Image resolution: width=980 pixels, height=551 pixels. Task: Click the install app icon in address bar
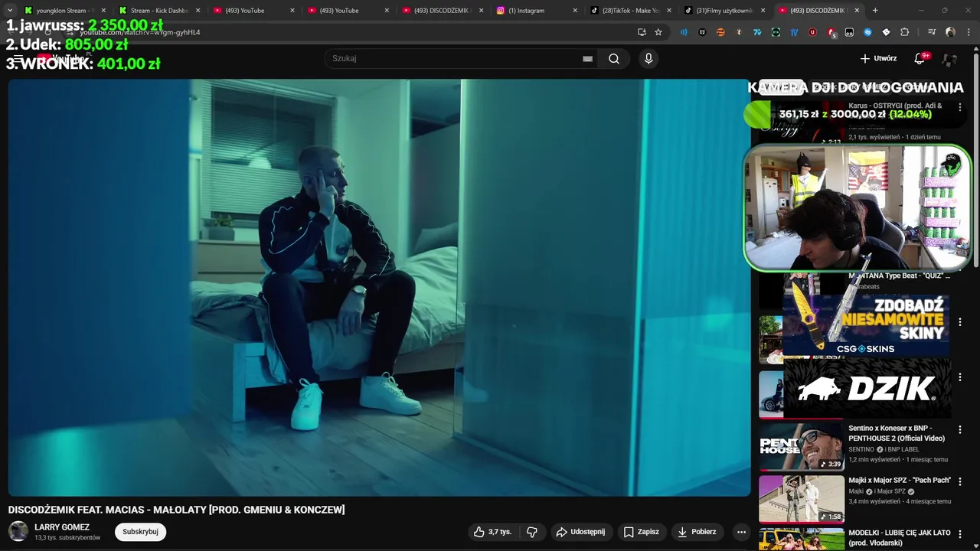click(642, 32)
